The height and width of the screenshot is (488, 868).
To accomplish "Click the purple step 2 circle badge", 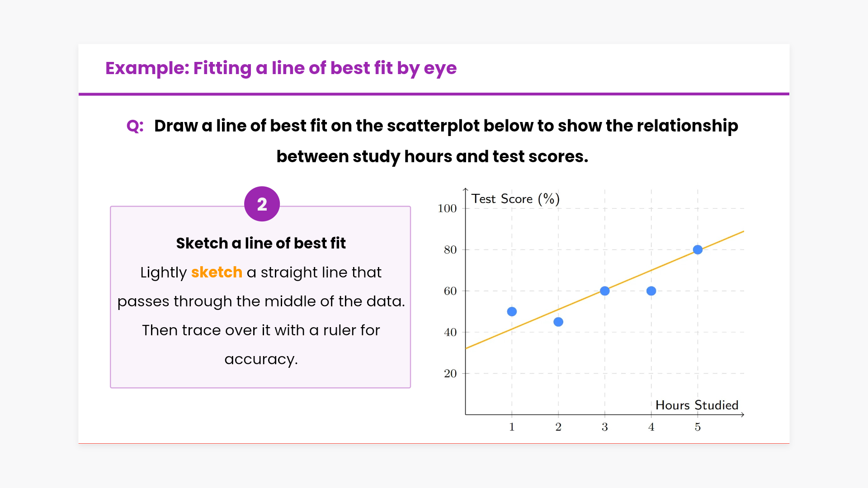I will click(262, 204).
